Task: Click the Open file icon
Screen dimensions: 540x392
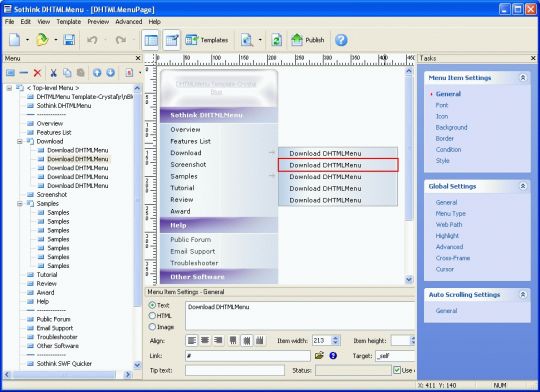Action: coord(42,40)
